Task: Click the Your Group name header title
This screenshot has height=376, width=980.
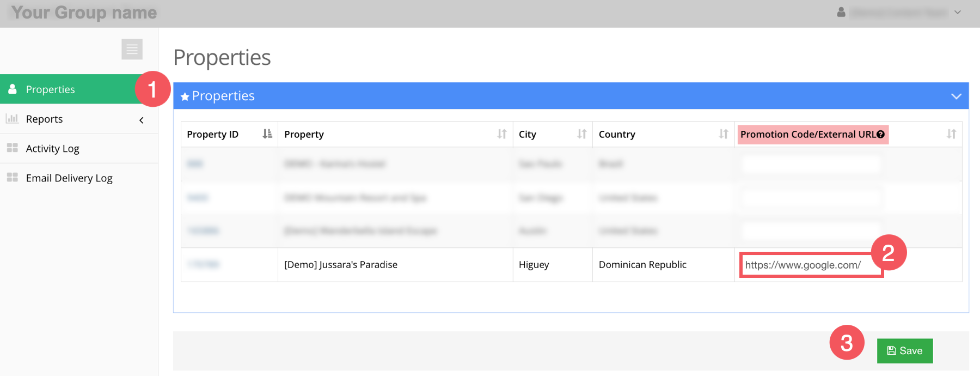Action: 84,13
